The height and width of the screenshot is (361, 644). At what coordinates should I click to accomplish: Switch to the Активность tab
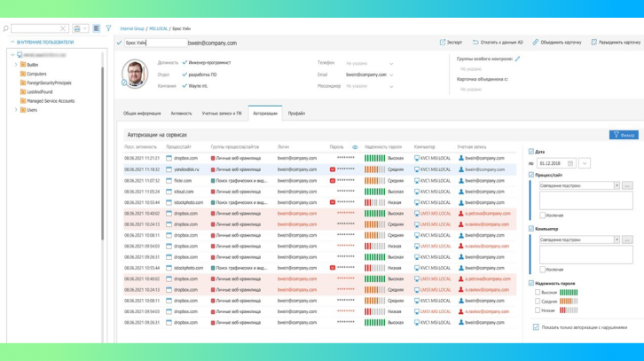181,114
